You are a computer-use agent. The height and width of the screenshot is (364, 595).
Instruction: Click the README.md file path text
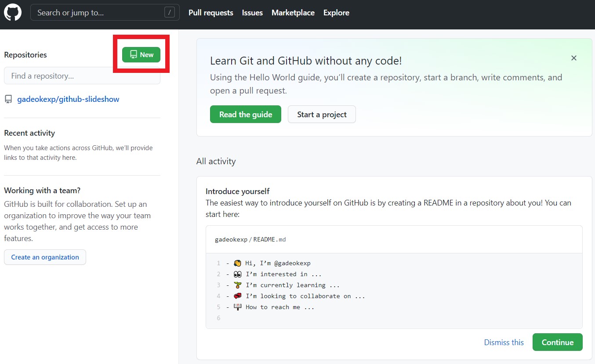point(250,239)
